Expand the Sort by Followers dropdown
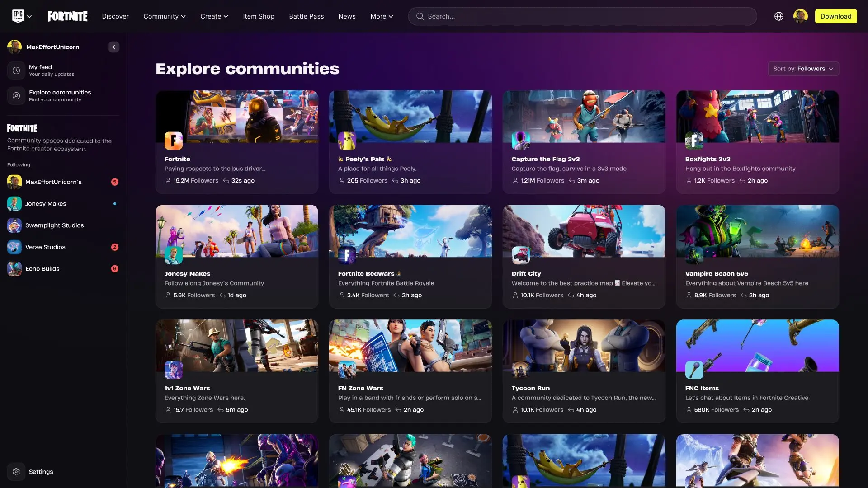This screenshot has height=488, width=868. pyautogui.click(x=803, y=69)
